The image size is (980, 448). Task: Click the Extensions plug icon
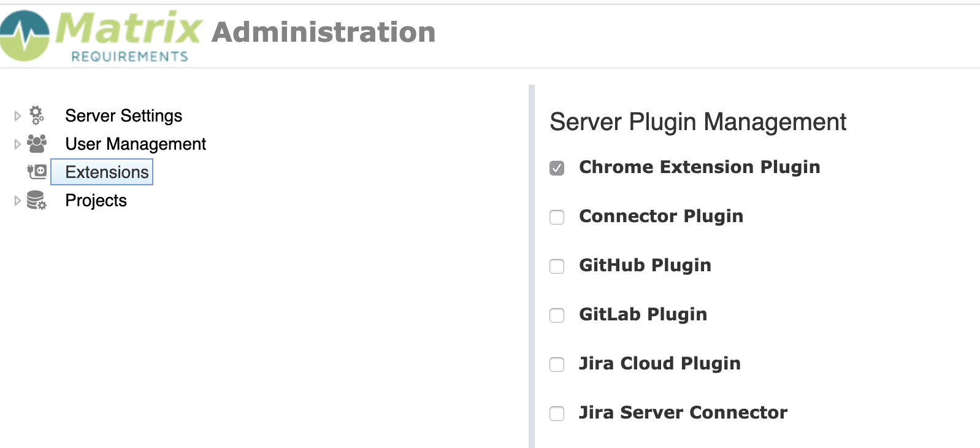tap(37, 171)
